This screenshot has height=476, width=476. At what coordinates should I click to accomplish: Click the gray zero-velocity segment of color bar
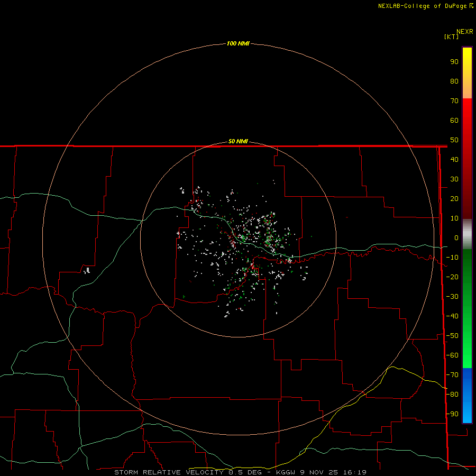(x=467, y=234)
